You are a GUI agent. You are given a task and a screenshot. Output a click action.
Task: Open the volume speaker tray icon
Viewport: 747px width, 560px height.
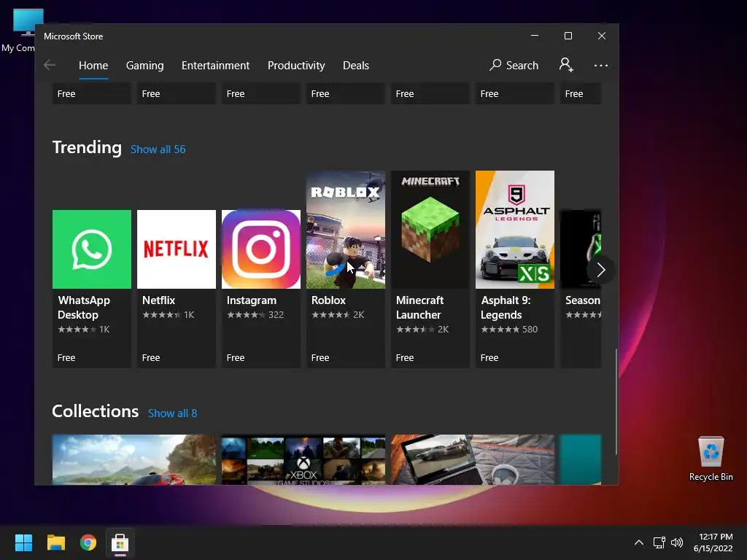coord(676,542)
